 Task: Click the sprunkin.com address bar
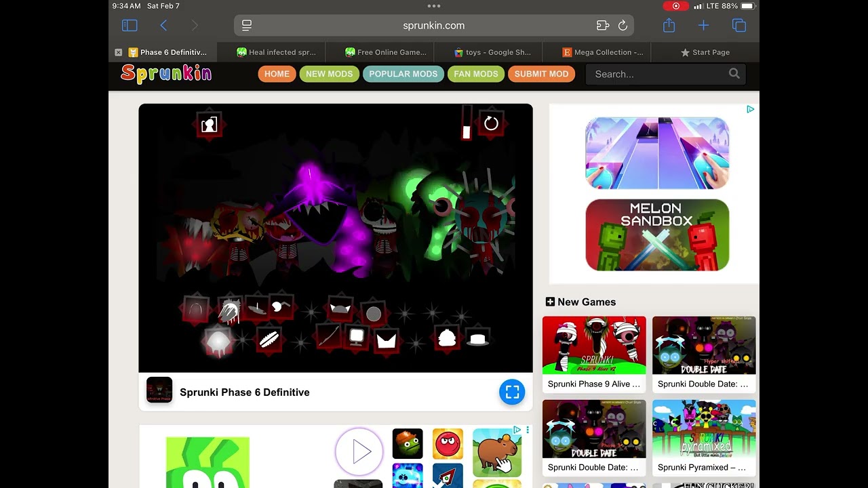[x=434, y=26]
